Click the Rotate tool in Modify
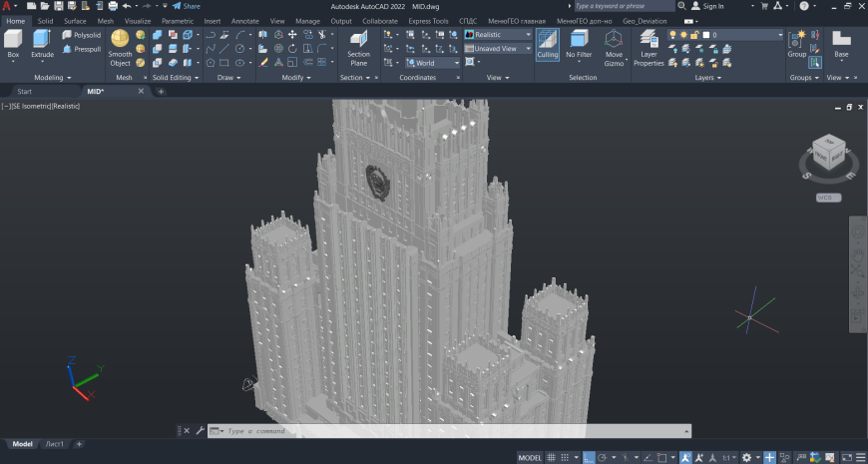The width and height of the screenshot is (868, 464). [x=292, y=49]
